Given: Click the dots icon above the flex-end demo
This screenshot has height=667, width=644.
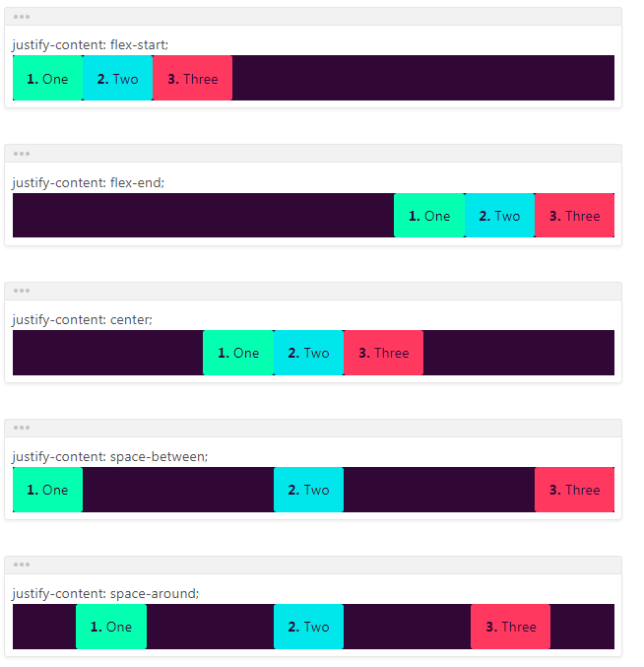Looking at the screenshot, I should (22, 154).
